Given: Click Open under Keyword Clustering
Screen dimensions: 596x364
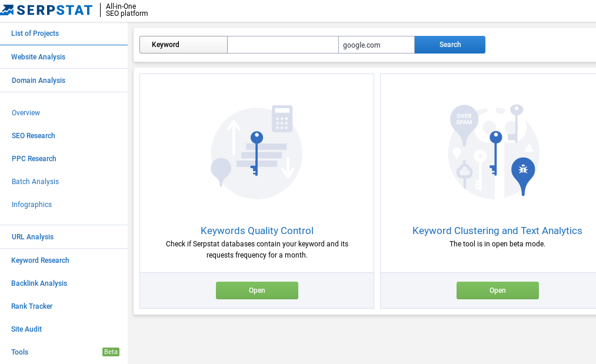Looking at the screenshot, I should [498, 290].
